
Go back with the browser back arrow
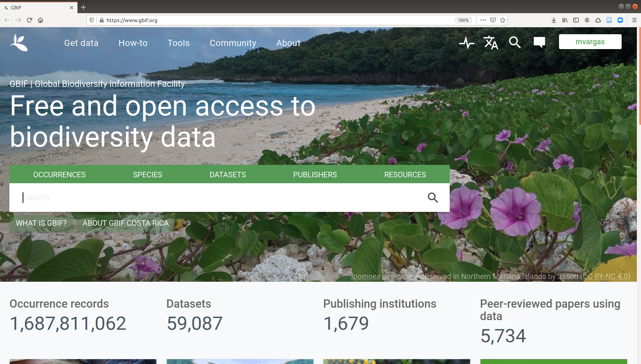point(7,20)
